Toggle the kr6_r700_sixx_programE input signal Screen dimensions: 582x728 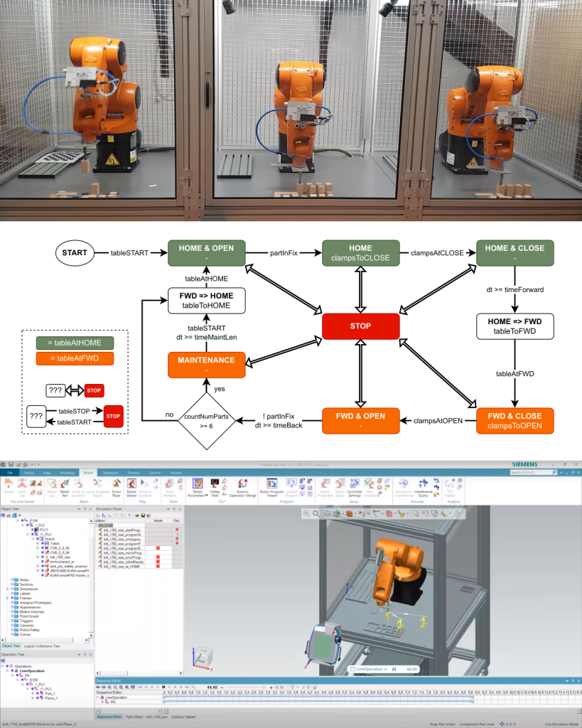point(158,548)
